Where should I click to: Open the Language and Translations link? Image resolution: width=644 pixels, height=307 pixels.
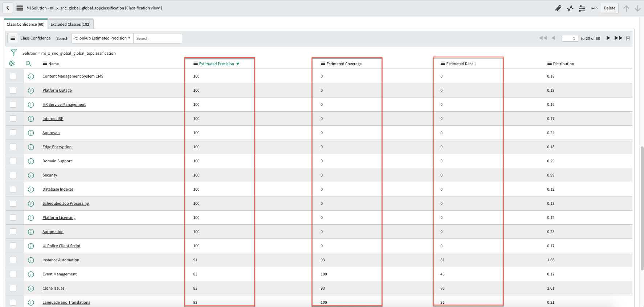coord(66,302)
